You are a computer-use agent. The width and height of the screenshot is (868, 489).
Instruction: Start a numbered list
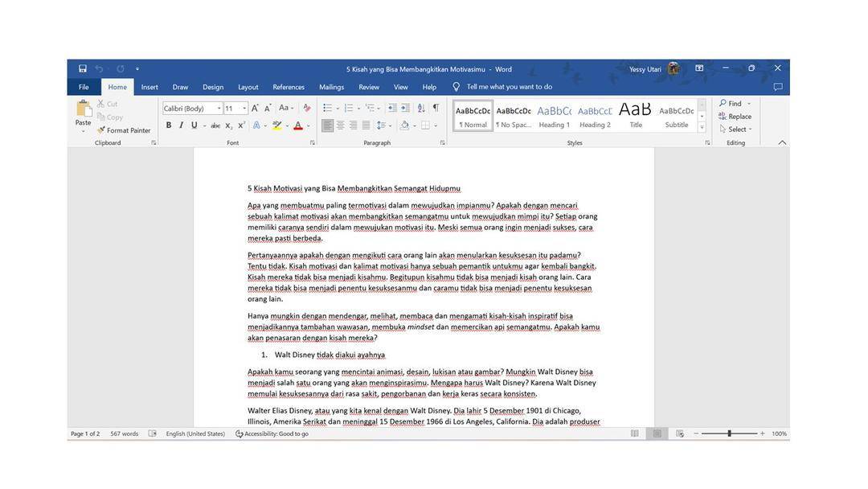348,108
